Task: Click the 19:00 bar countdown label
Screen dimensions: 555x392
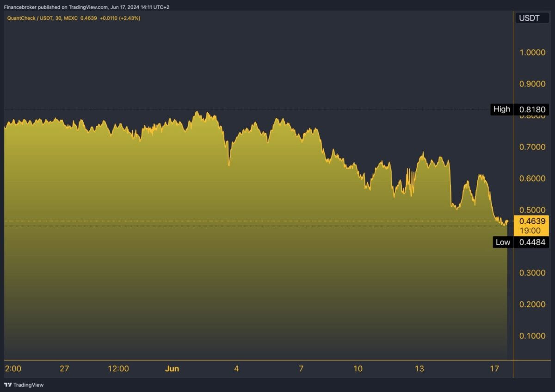Action: click(532, 230)
